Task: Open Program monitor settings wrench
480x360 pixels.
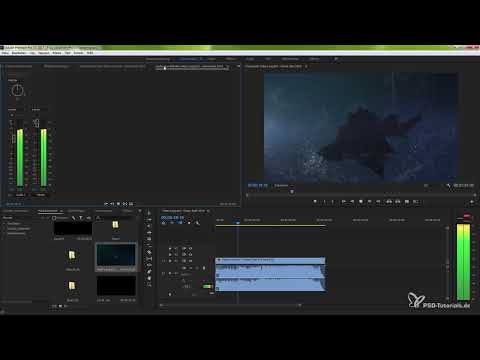Action: [448, 186]
